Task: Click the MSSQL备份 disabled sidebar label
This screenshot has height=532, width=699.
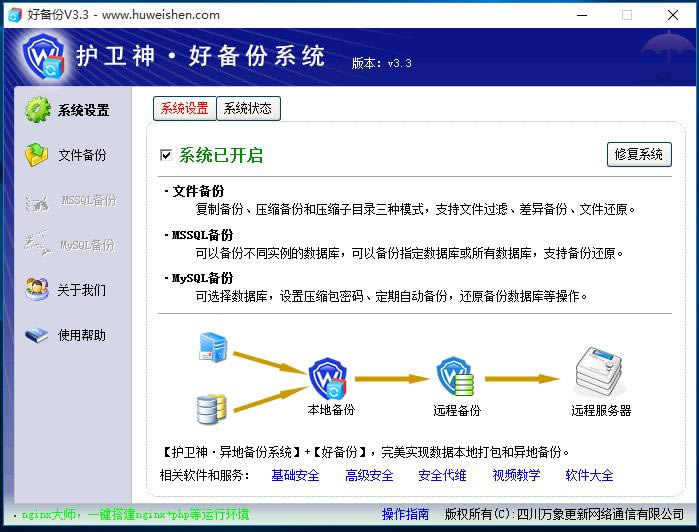Action: (89, 200)
